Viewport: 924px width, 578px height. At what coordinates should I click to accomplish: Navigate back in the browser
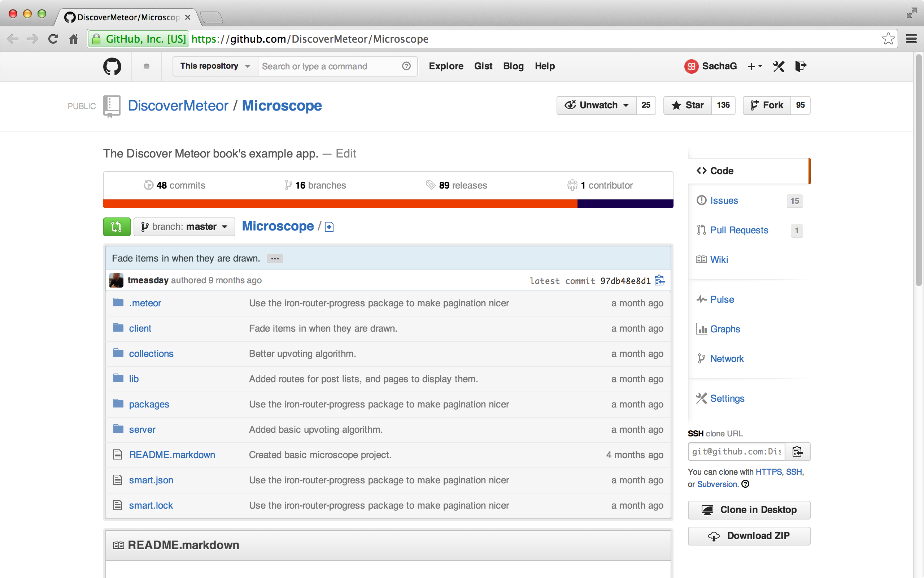click(x=13, y=39)
